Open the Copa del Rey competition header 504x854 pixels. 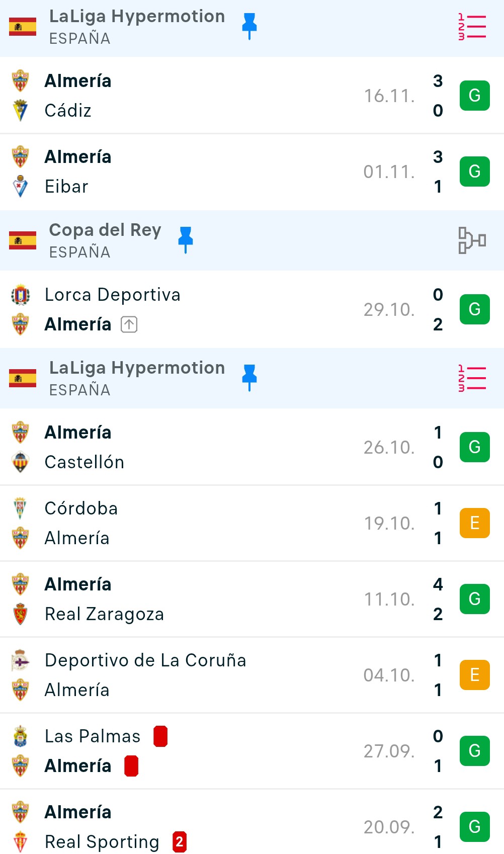click(x=105, y=240)
